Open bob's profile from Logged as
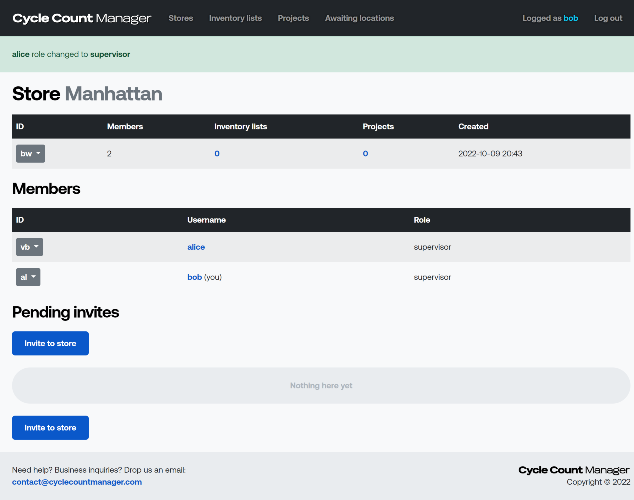The height and width of the screenshot is (500, 634). click(x=571, y=18)
